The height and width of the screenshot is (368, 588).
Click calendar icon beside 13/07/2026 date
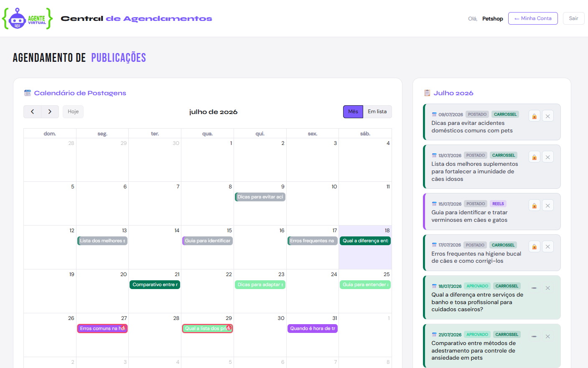click(x=434, y=155)
